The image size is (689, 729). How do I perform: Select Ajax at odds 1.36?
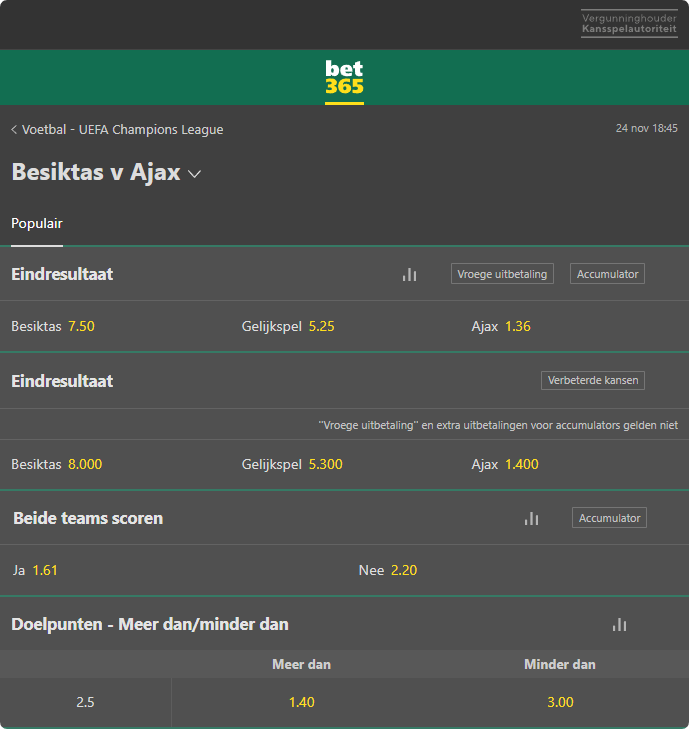point(501,326)
